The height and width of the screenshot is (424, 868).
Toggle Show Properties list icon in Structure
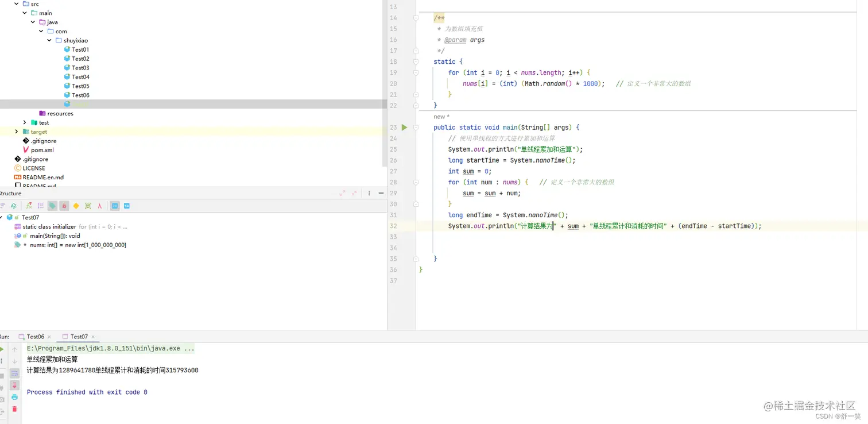pyautogui.click(x=40, y=206)
